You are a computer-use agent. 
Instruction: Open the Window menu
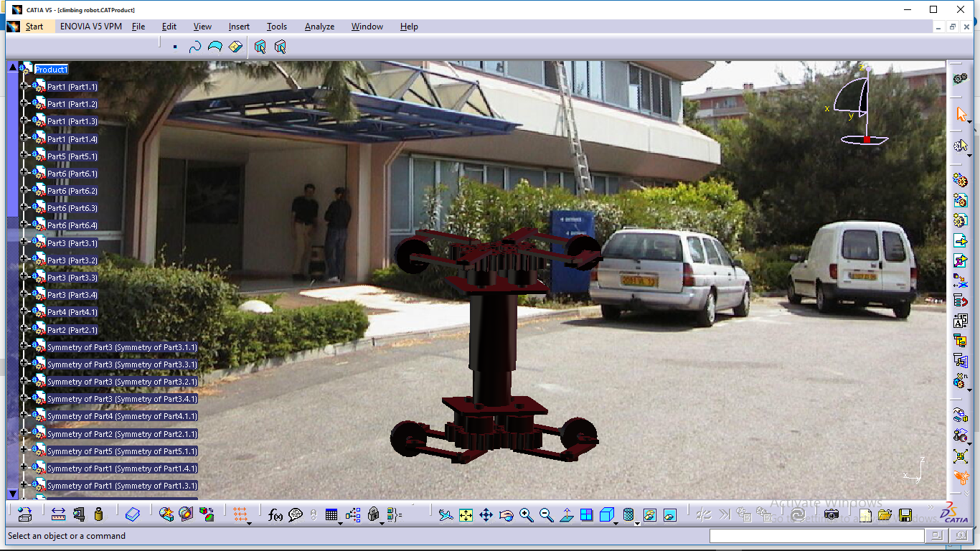click(x=367, y=27)
